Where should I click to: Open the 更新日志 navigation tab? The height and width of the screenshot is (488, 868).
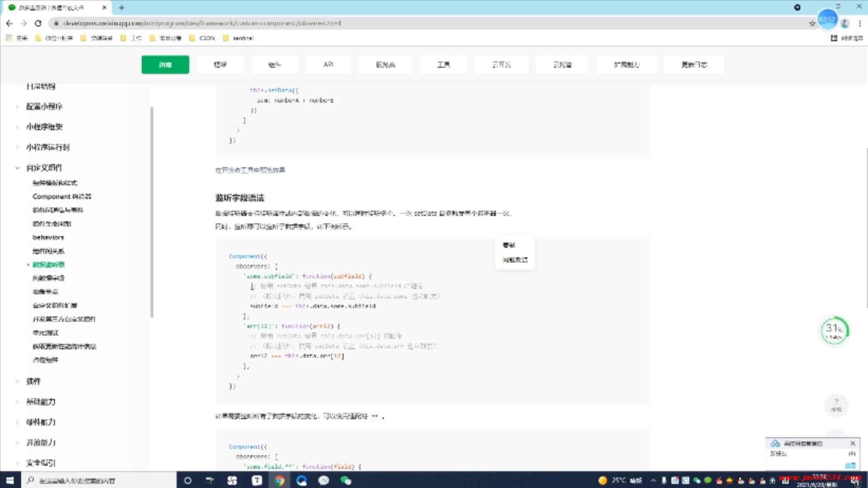point(694,65)
